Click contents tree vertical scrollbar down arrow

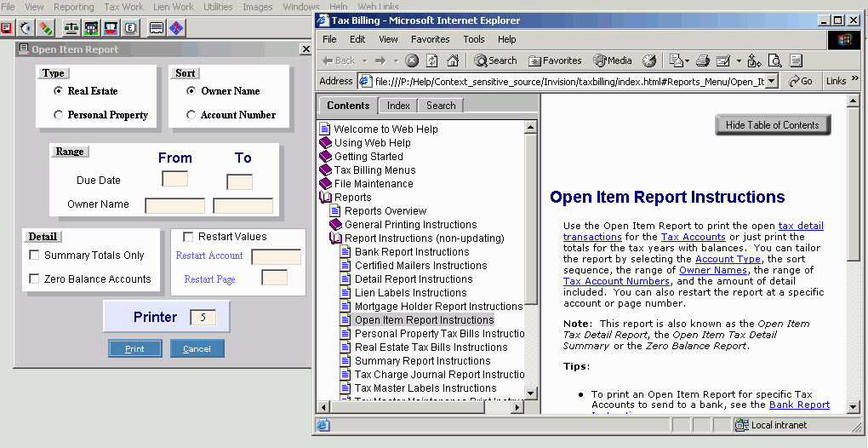click(530, 393)
